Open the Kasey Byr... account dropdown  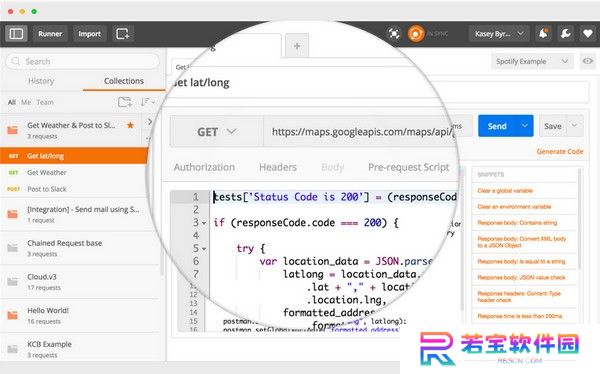coord(499,34)
